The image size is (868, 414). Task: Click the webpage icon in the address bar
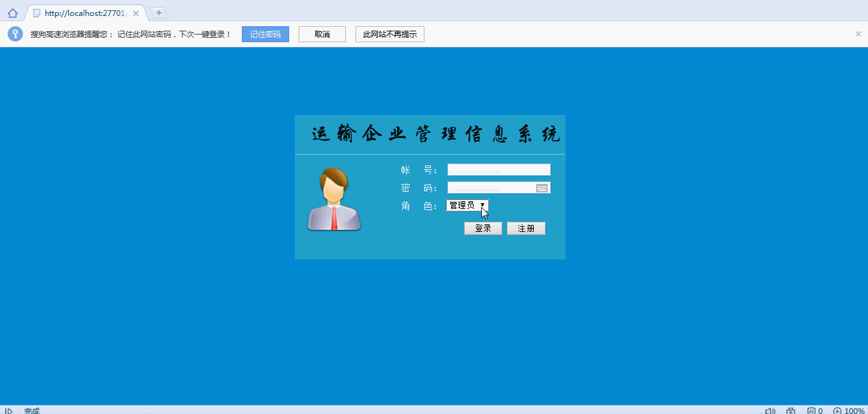(x=37, y=12)
